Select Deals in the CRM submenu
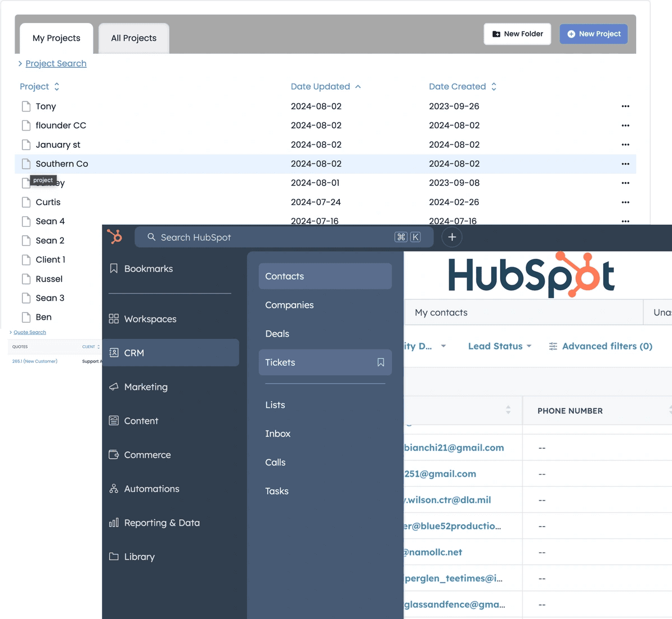Image resolution: width=672 pixels, height=619 pixels. (x=277, y=333)
